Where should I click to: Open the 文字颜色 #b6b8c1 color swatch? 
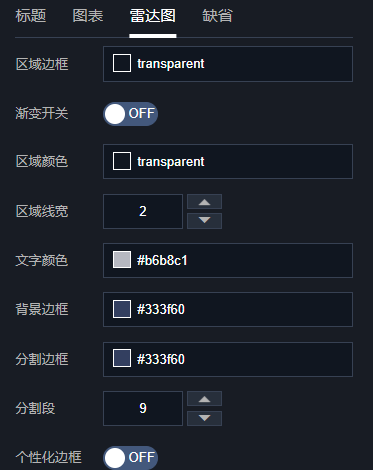(122, 260)
